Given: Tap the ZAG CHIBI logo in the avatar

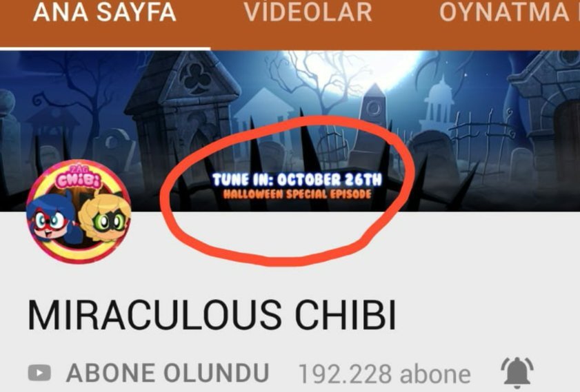Looking at the screenshot, I should (79, 178).
